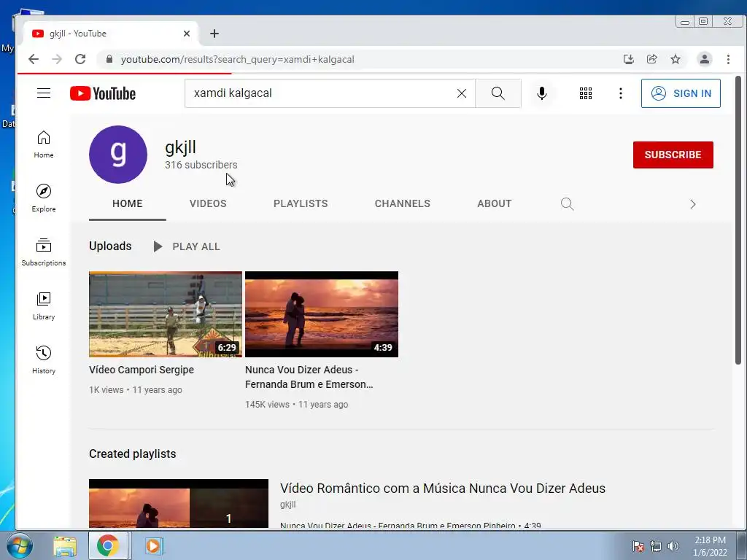Go to Home in the sidebar

point(44,144)
